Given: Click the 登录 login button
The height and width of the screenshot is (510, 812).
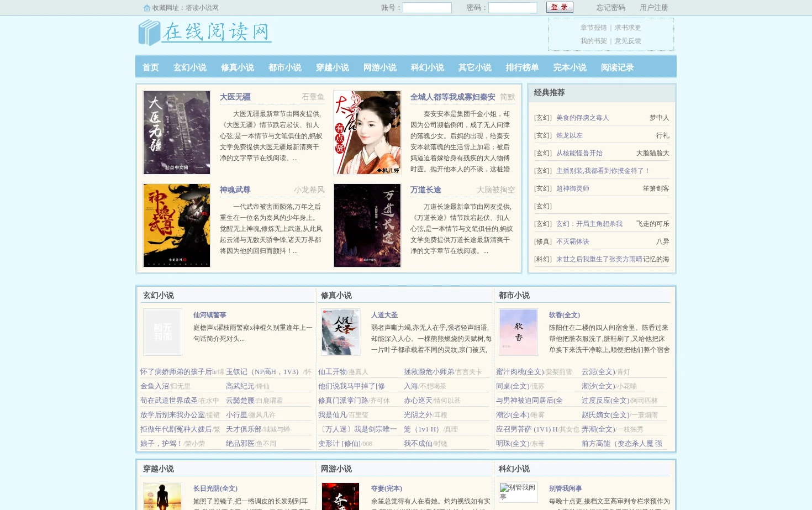Looking at the screenshot, I should point(560,7).
